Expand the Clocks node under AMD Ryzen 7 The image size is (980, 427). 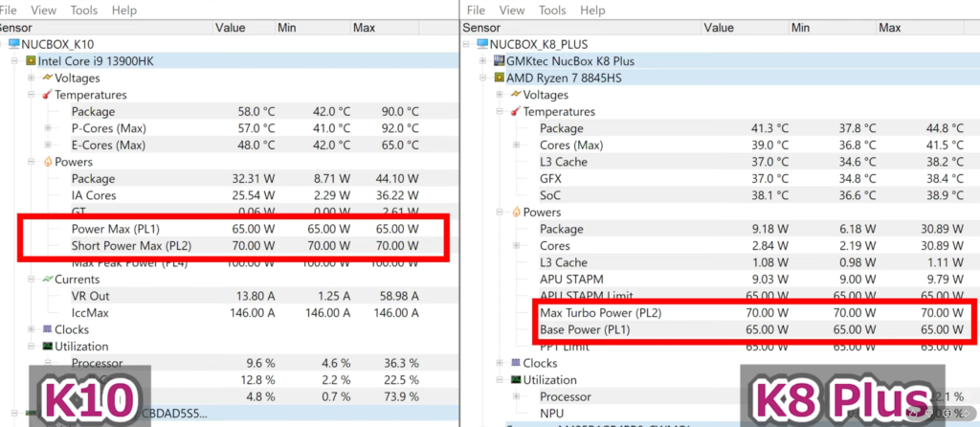point(500,364)
